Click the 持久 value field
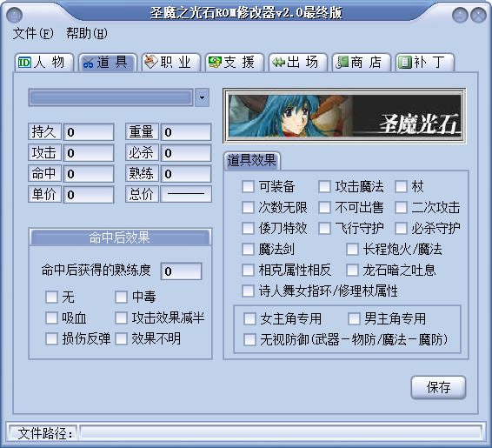Image resolution: width=492 pixels, height=448 pixels. click(89, 132)
